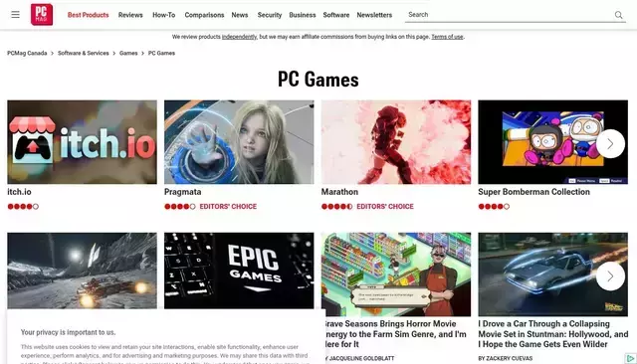Open the Pragmata review title
This screenshot has width=637, height=364.
183,192
